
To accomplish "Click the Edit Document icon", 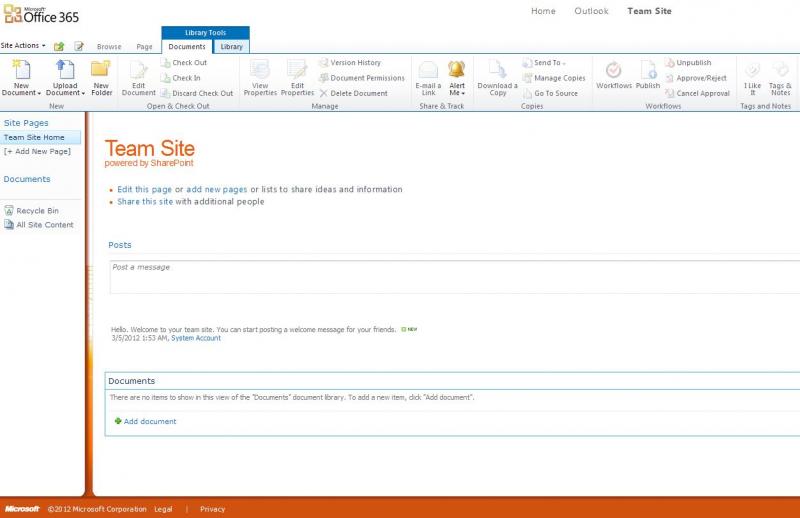I will [138, 70].
